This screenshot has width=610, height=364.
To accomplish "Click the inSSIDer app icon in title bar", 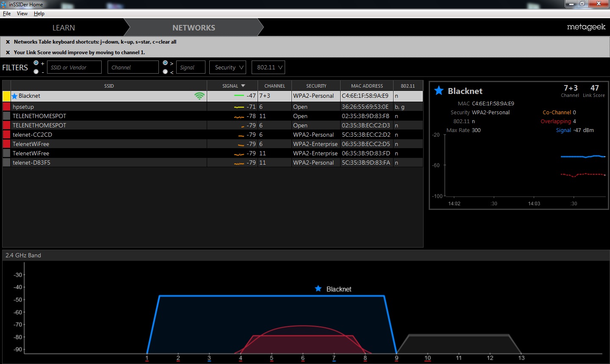I will (4, 4).
